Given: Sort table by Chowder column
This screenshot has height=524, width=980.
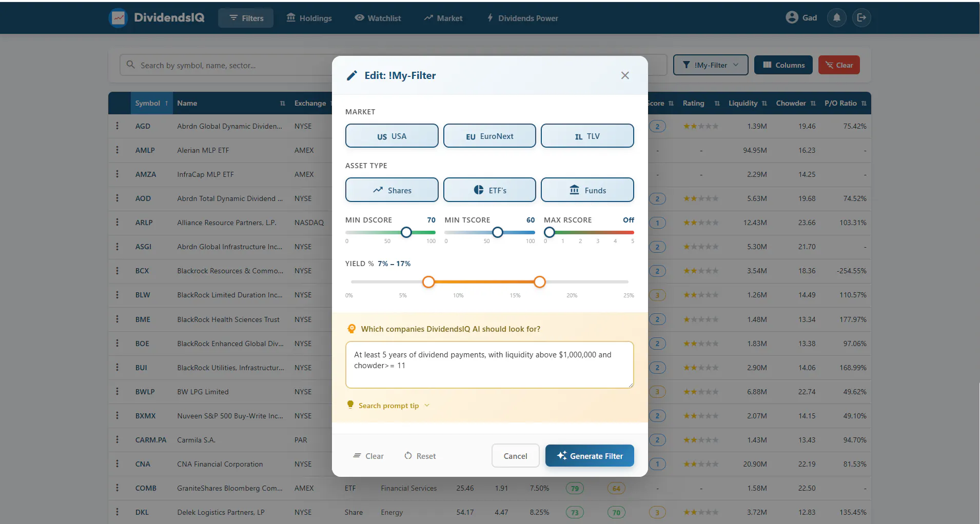Looking at the screenshot, I should 795,103.
